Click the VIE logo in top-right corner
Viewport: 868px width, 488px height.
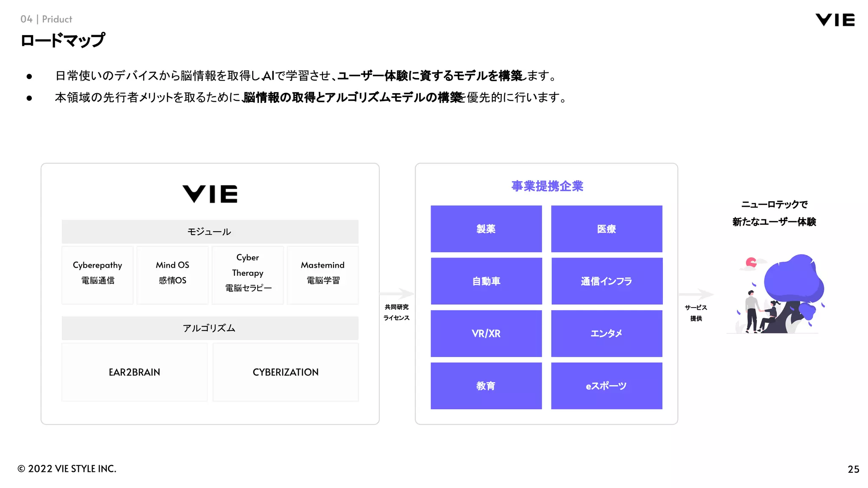(x=835, y=20)
